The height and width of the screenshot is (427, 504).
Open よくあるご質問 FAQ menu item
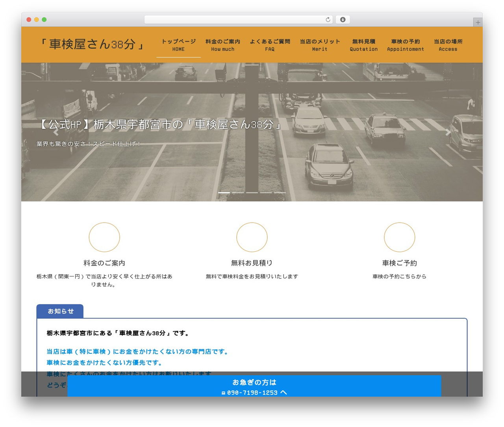pyautogui.click(x=270, y=45)
